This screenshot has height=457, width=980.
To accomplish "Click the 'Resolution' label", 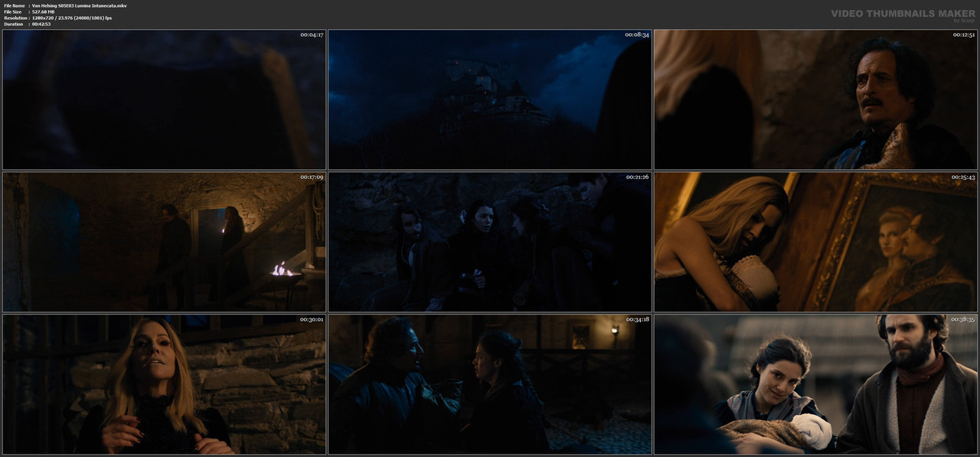I will pyautogui.click(x=15, y=18).
